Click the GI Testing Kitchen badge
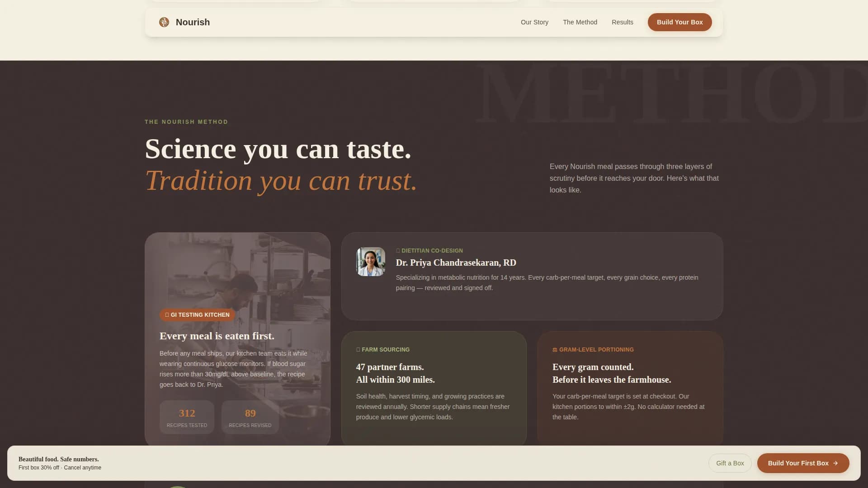Image resolution: width=868 pixels, height=488 pixels. coord(197,315)
